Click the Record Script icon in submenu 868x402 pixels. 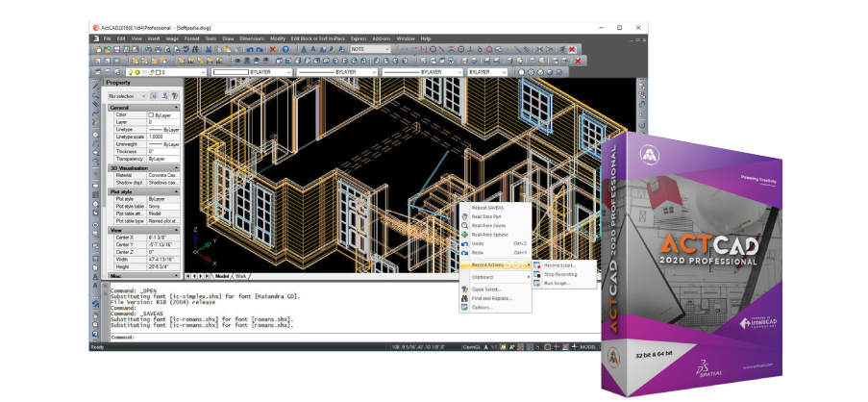tap(537, 265)
